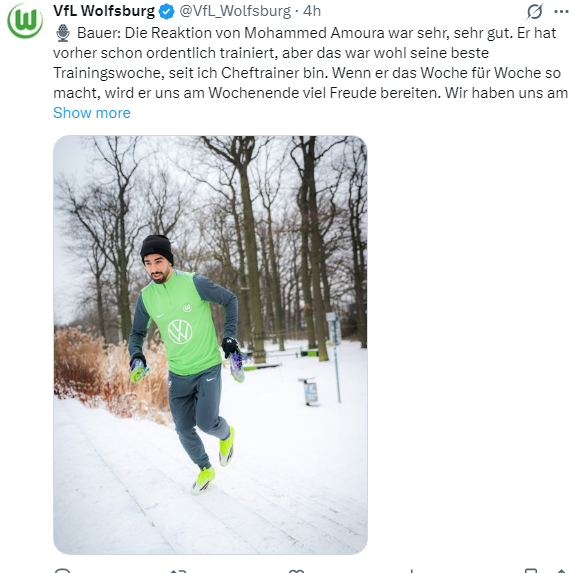The height and width of the screenshot is (573, 575).
Task: Open Grok explain-this-post icon
Action: coord(534,12)
